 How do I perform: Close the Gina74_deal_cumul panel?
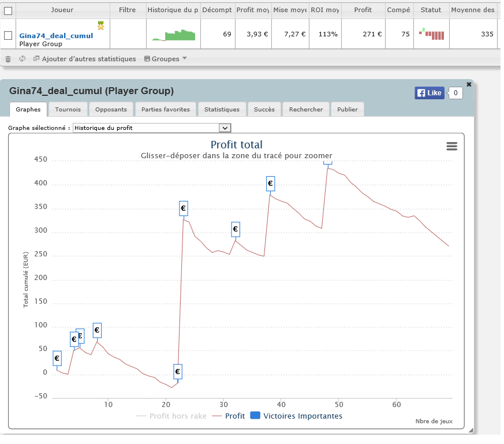pyautogui.click(x=469, y=84)
